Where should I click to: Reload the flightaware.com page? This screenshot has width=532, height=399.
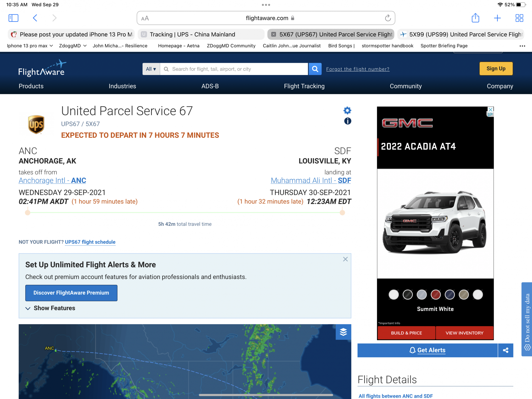(388, 18)
